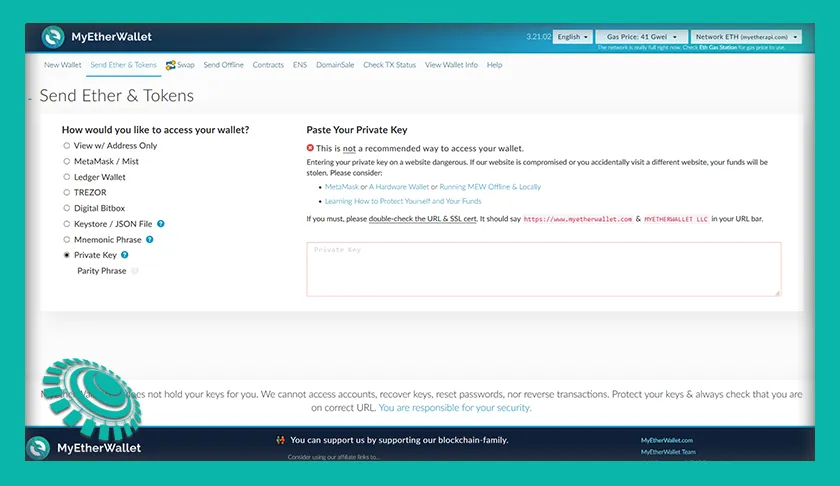Open View Wallet Info tab
This screenshot has height=486, width=840.
point(451,65)
